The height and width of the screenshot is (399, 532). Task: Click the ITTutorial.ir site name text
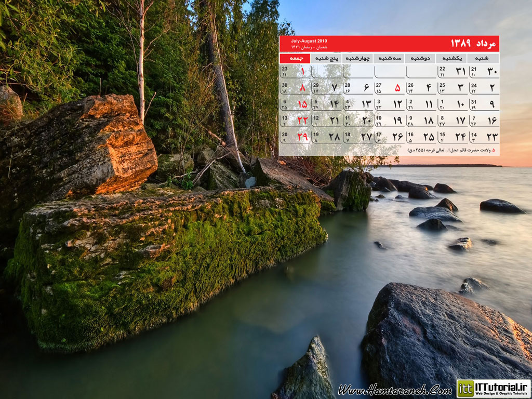pyautogui.click(x=501, y=386)
